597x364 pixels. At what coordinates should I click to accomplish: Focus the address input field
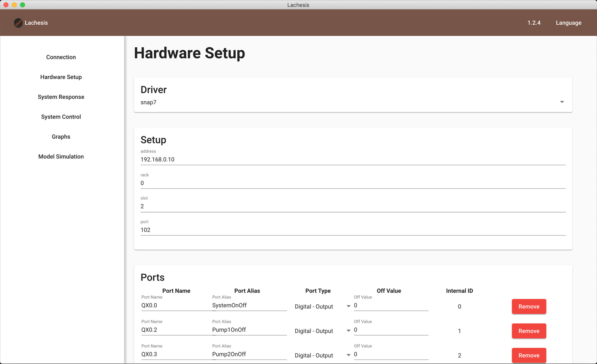pos(353,159)
